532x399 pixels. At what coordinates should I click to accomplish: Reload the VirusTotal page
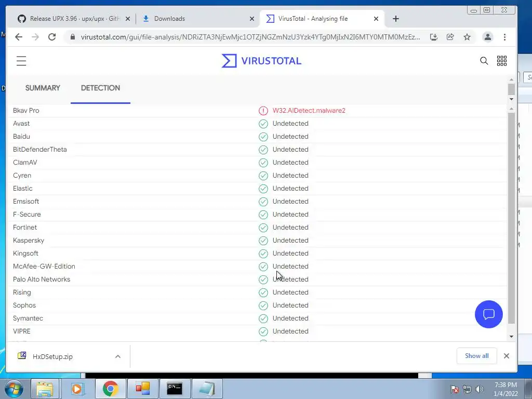pos(52,37)
